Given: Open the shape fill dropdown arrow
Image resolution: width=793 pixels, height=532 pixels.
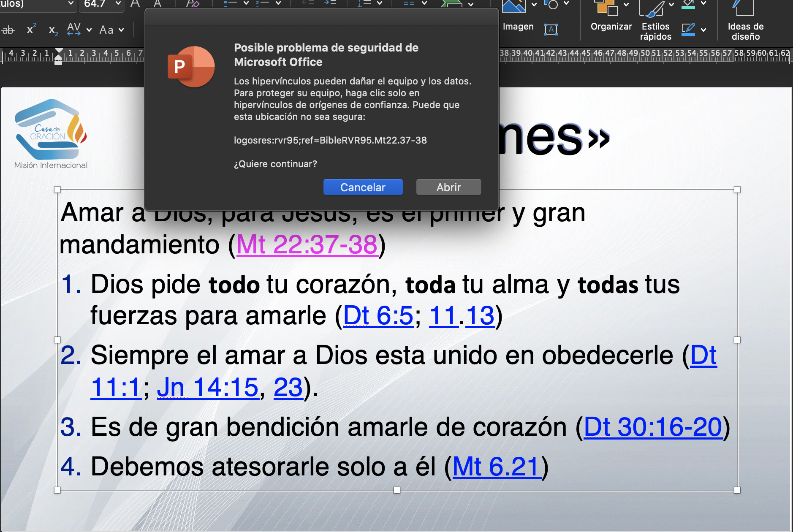Looking at the screenshot, I should [x=703, y=3].
